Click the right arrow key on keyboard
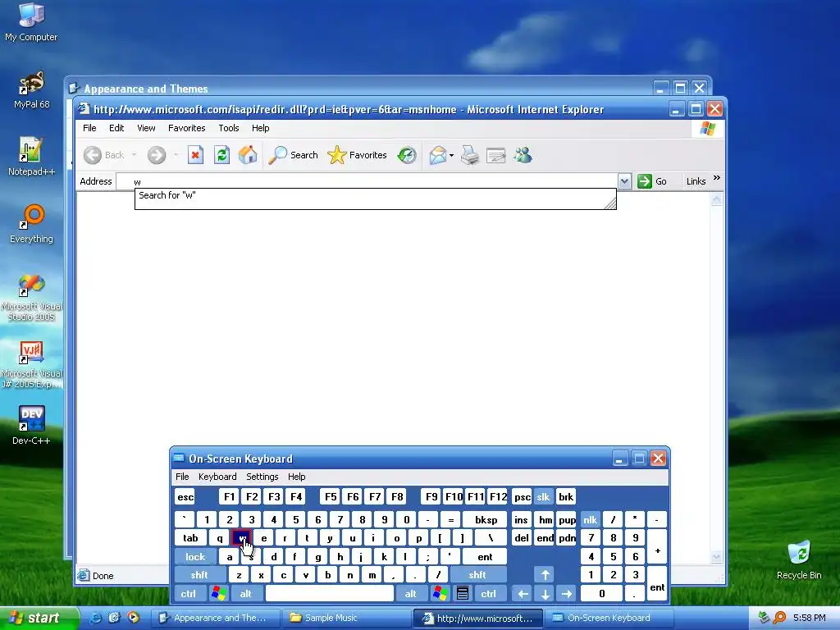Screen dimensions: 840x630 click(x=567, y=594)
